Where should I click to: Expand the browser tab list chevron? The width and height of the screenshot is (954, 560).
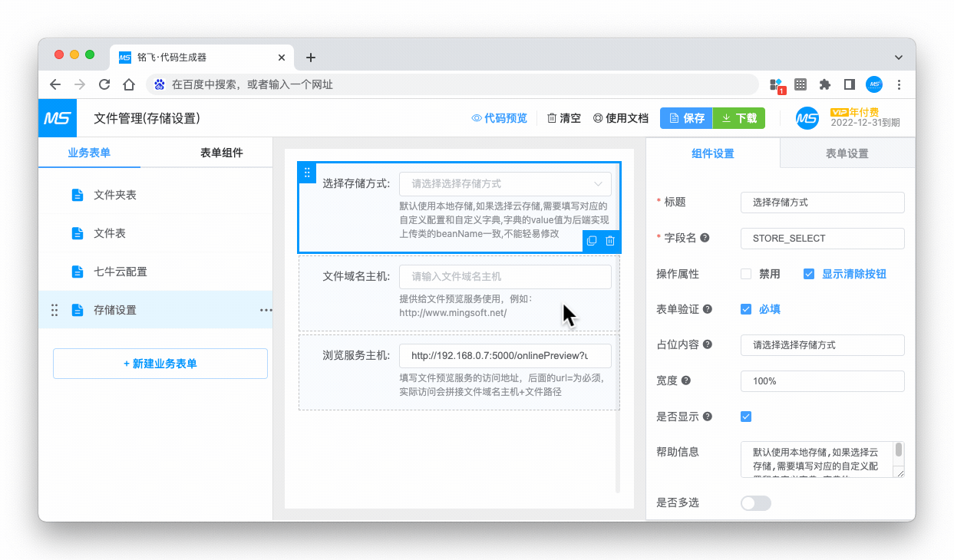[899, 58]
